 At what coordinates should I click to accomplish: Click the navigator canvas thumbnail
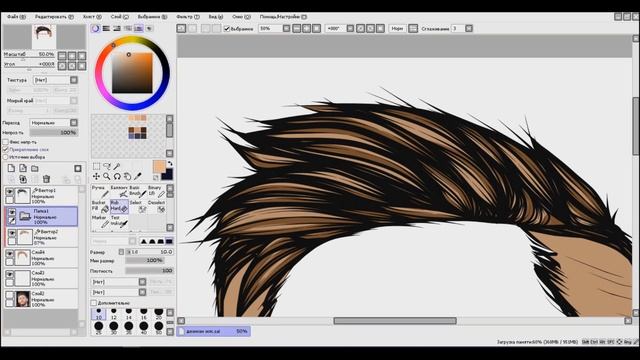44,37
